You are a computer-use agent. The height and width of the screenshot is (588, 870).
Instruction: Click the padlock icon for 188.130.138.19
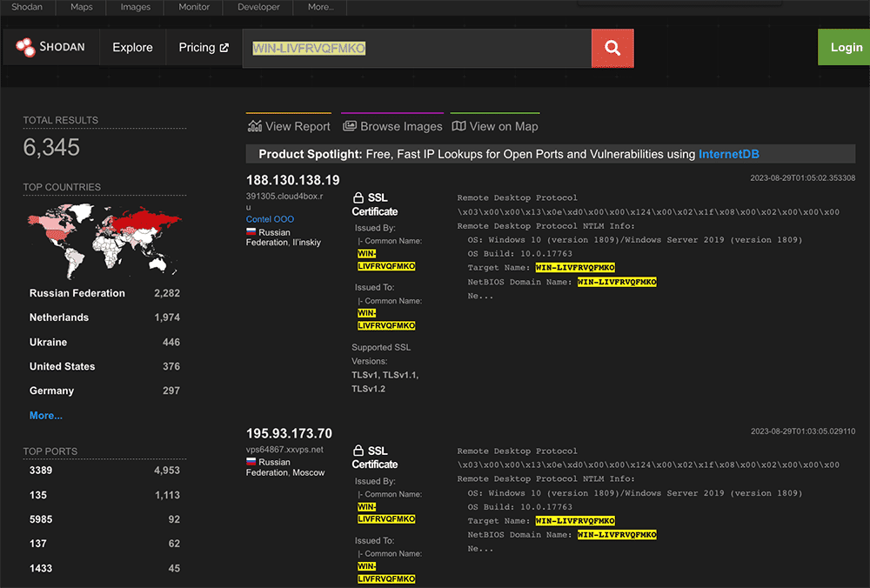click(358, 198)
